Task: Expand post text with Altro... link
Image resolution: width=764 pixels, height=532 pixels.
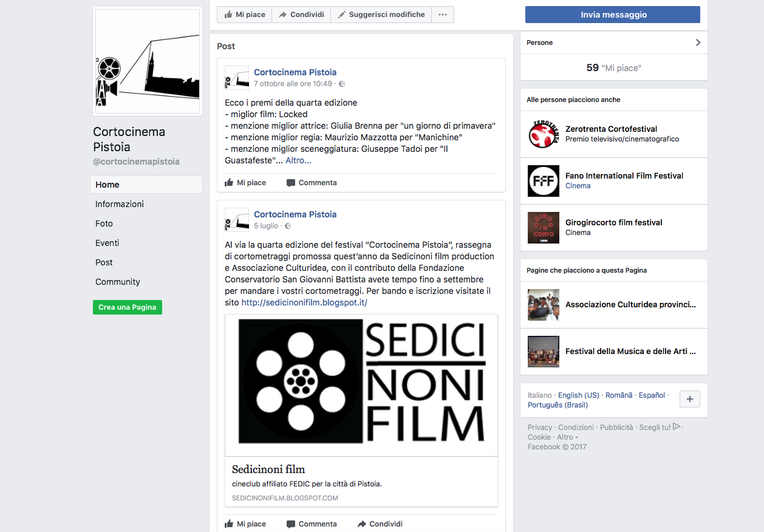Action: point(298,160)
